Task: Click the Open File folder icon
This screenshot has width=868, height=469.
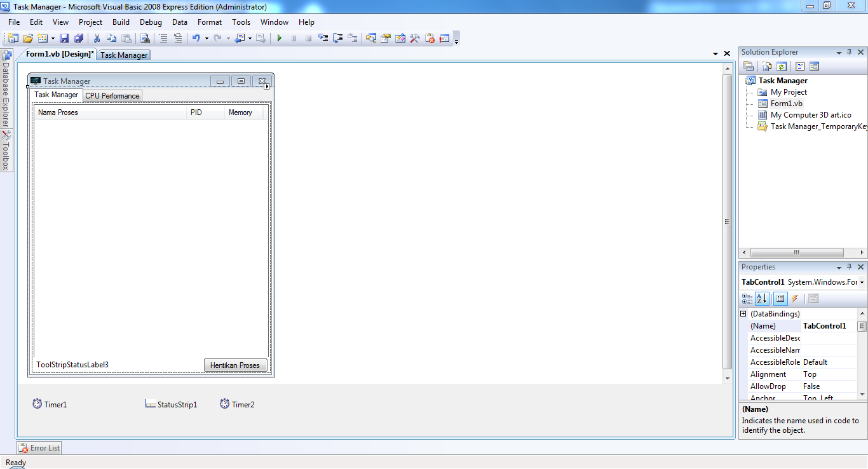Action: 28,39
